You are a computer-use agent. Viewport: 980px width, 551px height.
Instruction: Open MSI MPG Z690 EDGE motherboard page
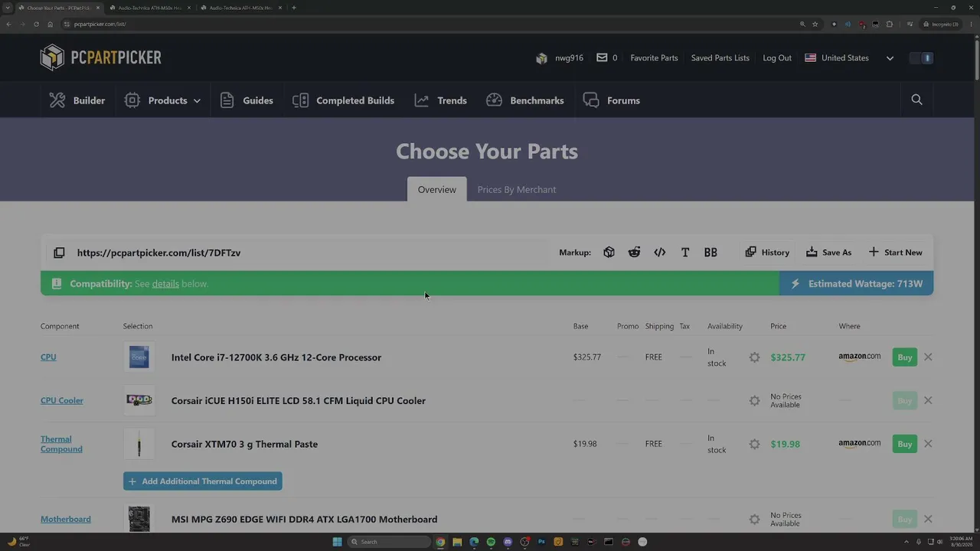pyautogui.click(x=305, y=520)
